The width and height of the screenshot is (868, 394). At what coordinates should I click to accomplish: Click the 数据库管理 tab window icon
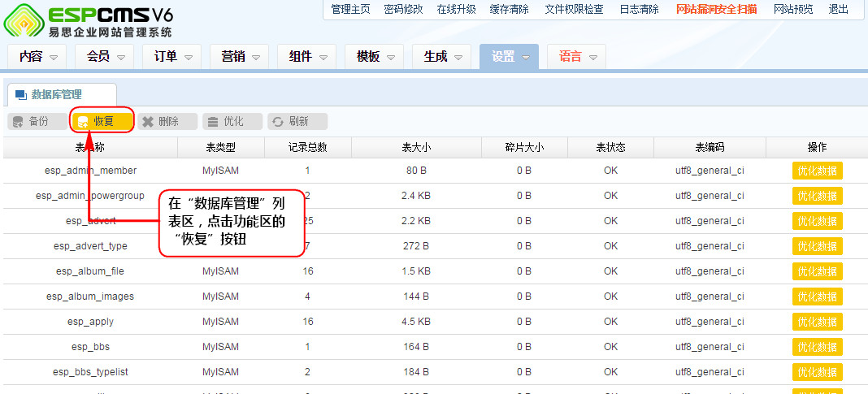20,95
